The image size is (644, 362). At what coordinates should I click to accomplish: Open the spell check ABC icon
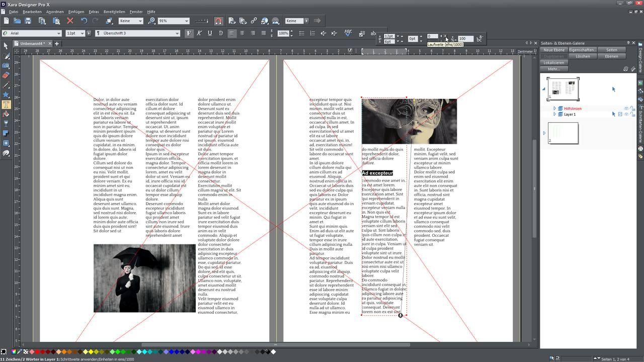pyautogui.click(x=348, y=33)
